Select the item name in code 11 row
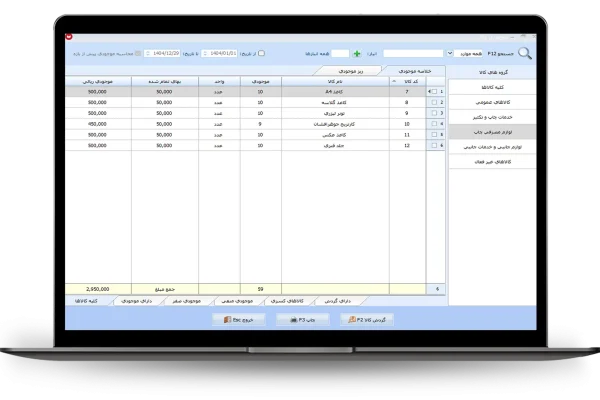The image size is (600, 400). tap(335, 135)
